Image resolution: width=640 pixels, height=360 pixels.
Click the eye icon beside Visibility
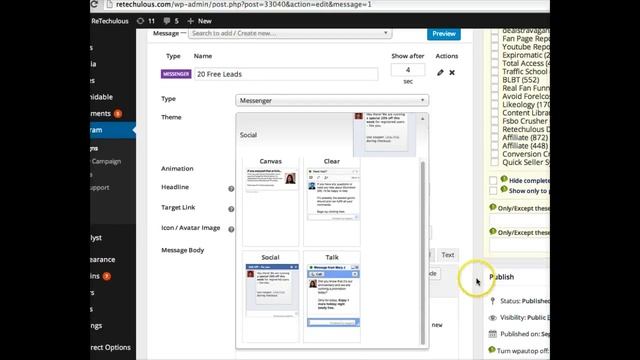coord(493,318)
